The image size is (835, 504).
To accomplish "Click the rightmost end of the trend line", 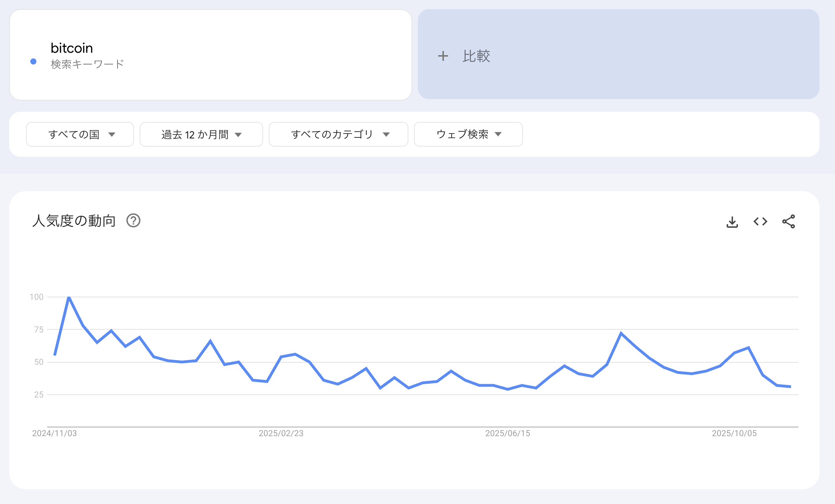I will click(x=790, y=387).
